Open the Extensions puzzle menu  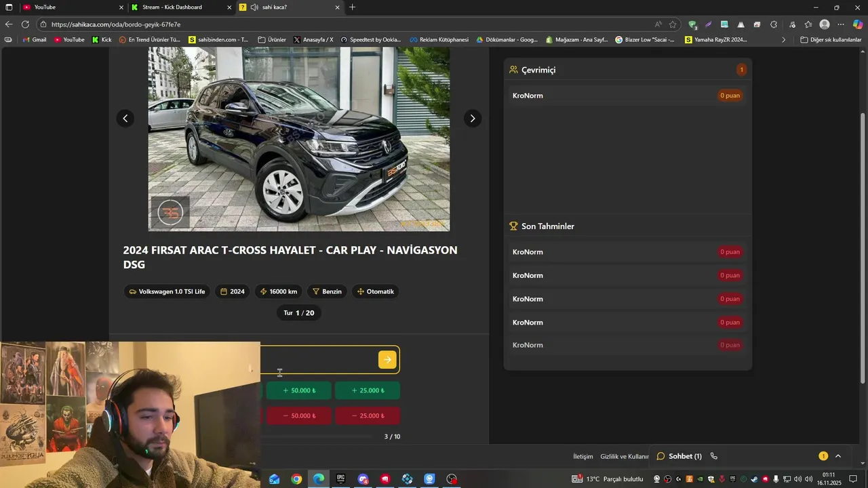(774, 24)
